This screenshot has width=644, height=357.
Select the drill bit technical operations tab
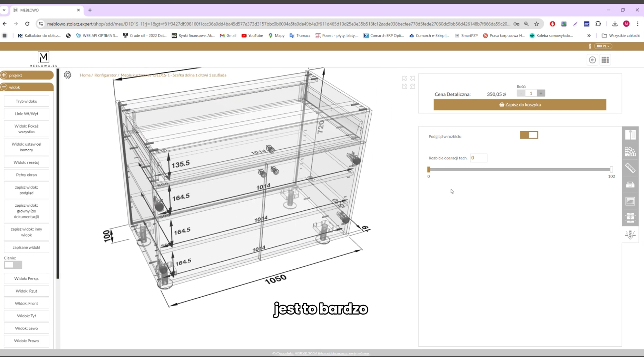coord(630,235)
